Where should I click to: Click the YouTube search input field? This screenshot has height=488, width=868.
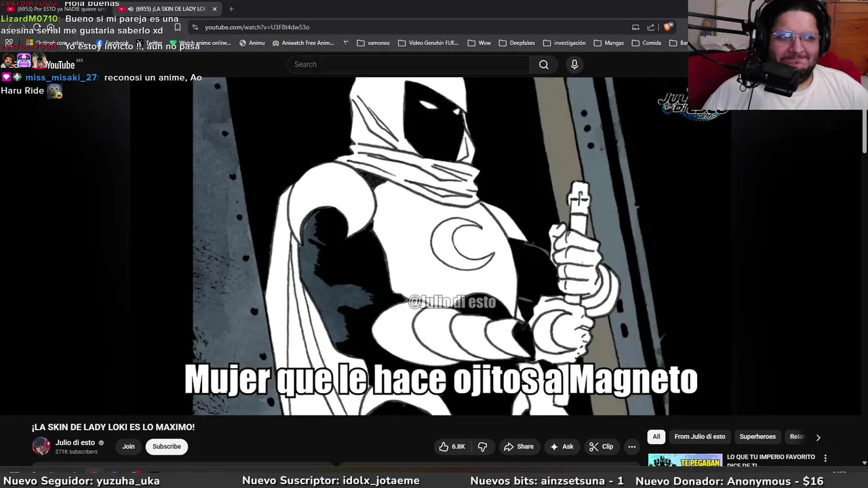tap(409, 64)
